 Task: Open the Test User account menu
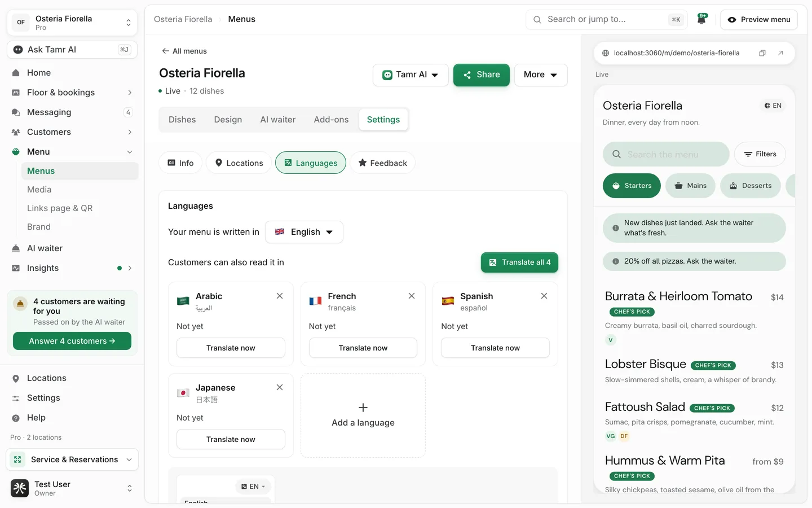click(x=72, y=488)
